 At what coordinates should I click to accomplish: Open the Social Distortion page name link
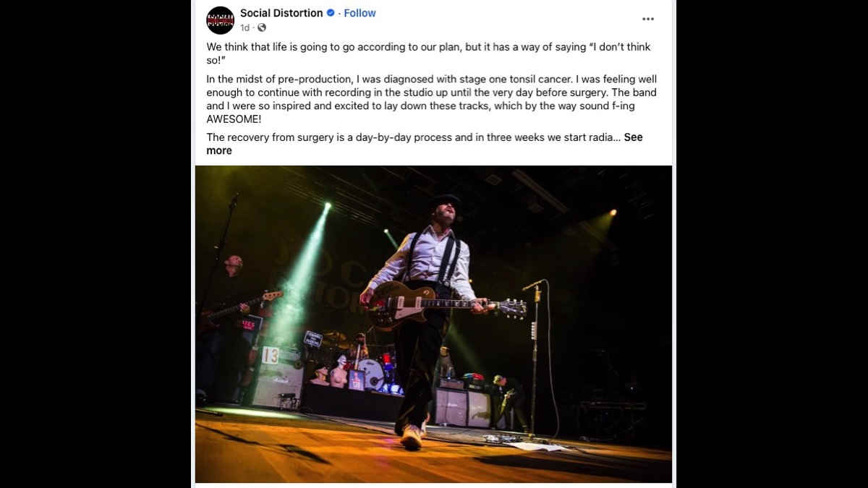click(x=282, y=13)
